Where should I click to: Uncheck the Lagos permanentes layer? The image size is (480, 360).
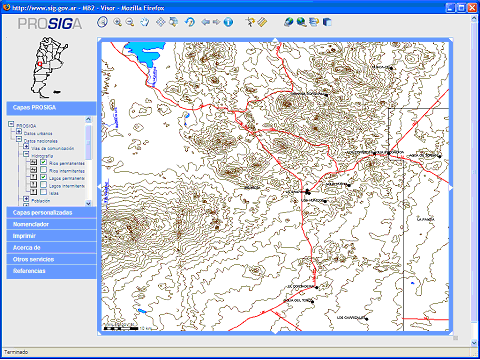tap(43, 177)
